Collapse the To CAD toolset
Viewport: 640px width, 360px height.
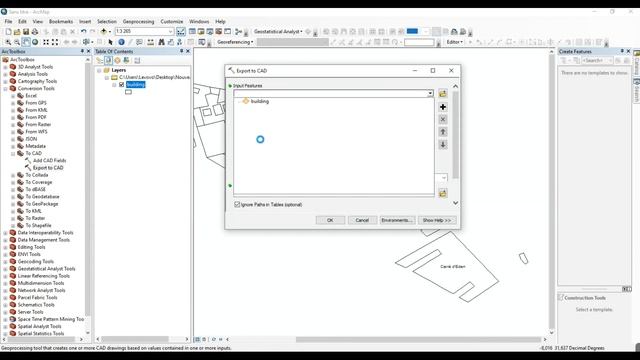[x=13, y=153]
